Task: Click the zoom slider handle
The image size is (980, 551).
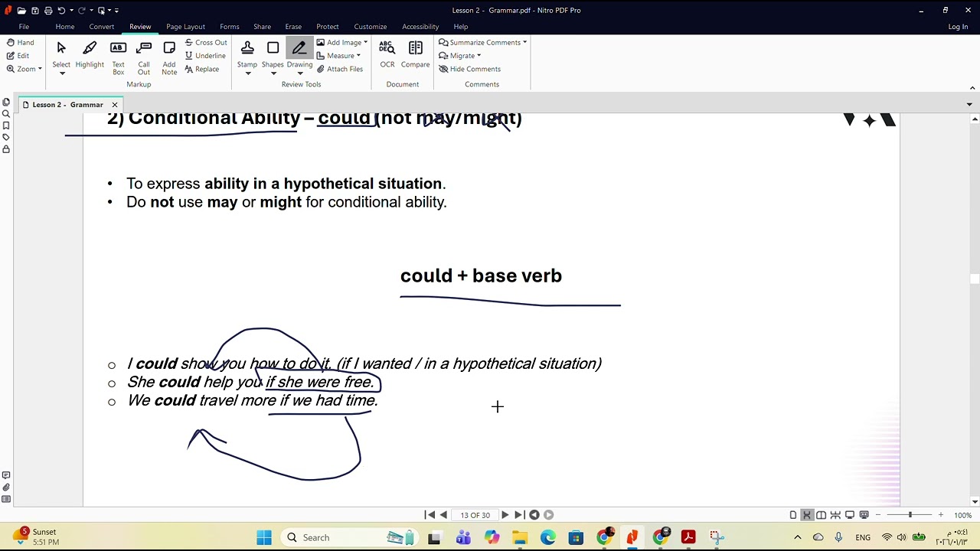Action: [910, 515]
